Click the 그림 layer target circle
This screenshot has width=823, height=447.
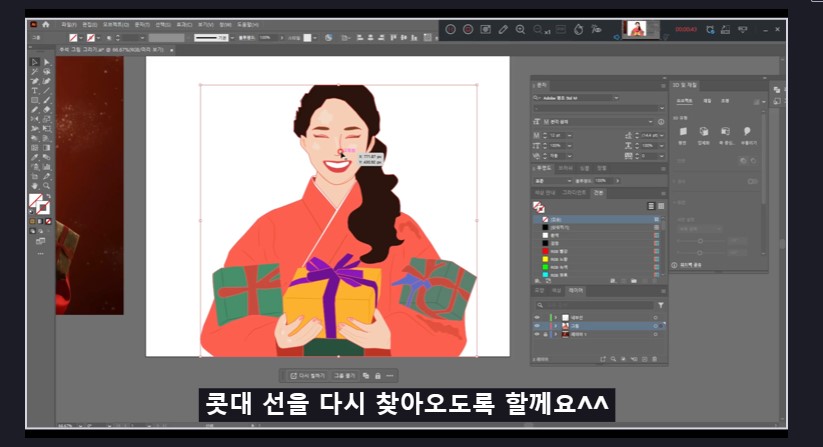pyautogui.click(x=655, y=326)
